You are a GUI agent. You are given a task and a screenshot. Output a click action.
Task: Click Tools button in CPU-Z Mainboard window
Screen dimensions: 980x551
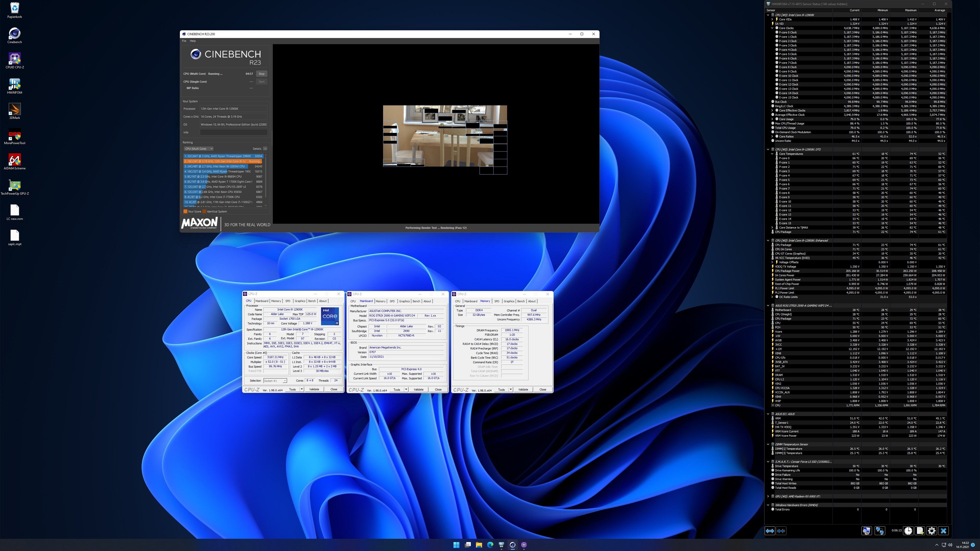pyautogui.click(x=397, y=389)
